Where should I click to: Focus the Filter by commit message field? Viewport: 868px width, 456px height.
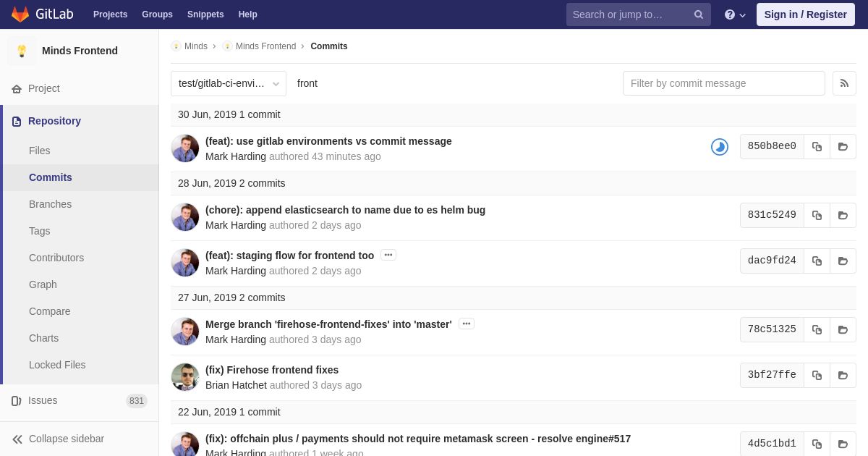(x=724, y=83)
